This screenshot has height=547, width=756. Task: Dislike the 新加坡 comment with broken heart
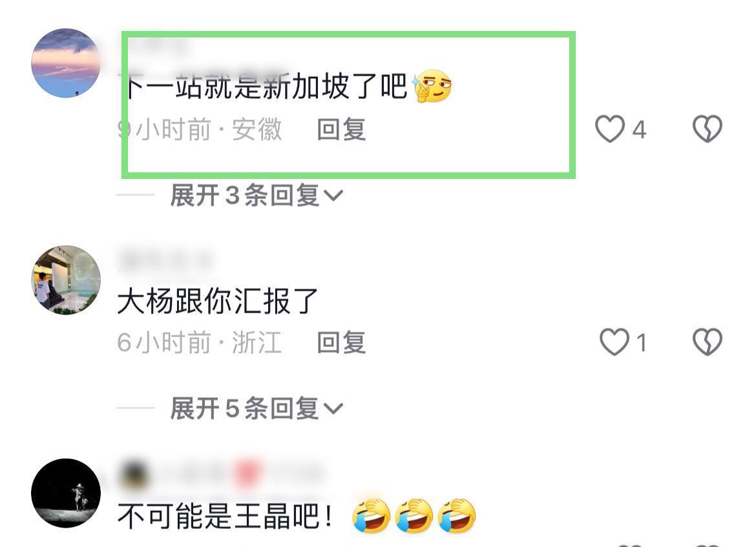coord(708,129)
